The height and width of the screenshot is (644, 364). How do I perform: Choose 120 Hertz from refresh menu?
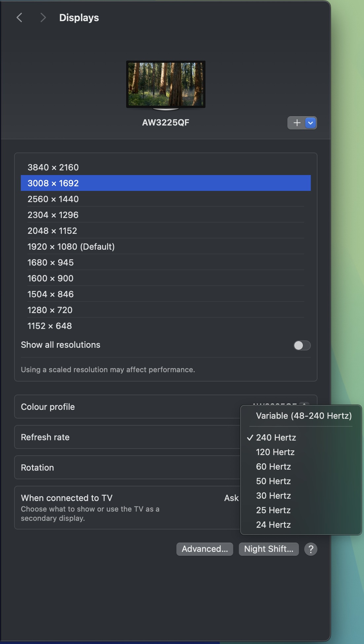pyautogui.click(x=275, y=452)
